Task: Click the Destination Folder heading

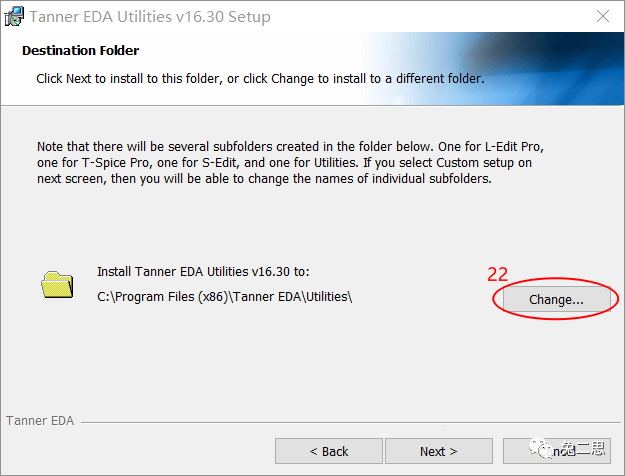Action: [80, 50]
